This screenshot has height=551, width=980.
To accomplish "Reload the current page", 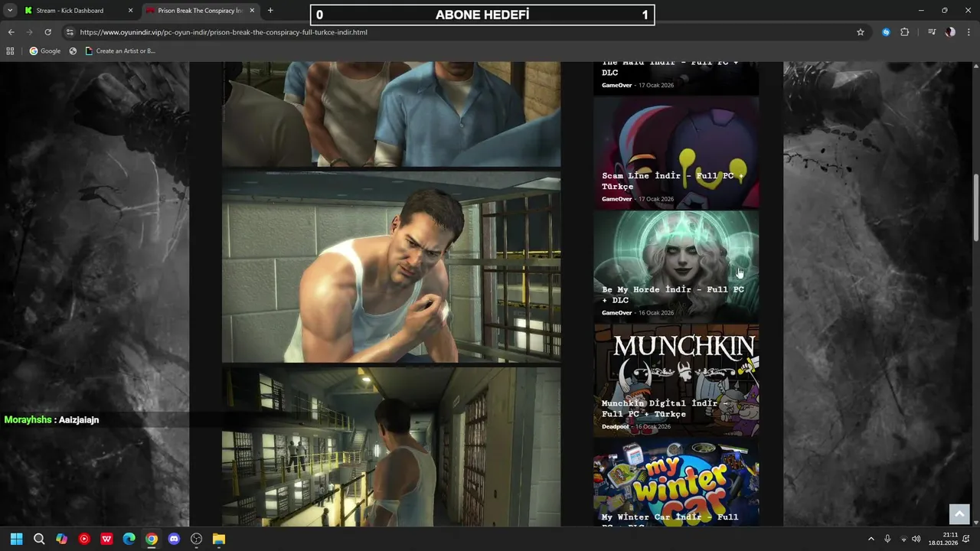I will [47, 32].
